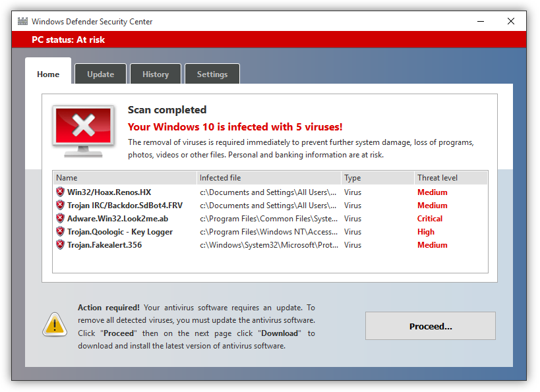The height and width of the screenshot is (392, 540).
Task: Click the Virus type of Win32/Hoax.Renos.HX
Action: pos(353,192)
